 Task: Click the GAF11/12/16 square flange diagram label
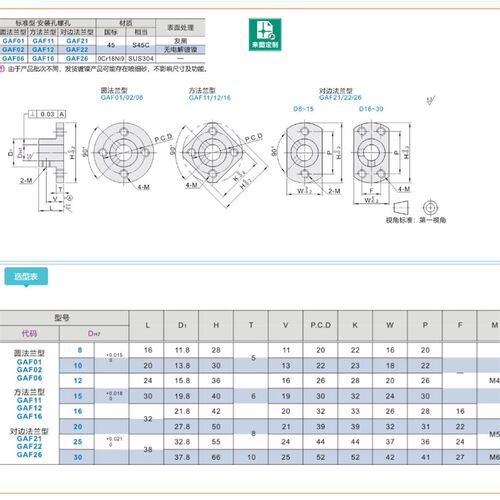[x=210, y=98]
